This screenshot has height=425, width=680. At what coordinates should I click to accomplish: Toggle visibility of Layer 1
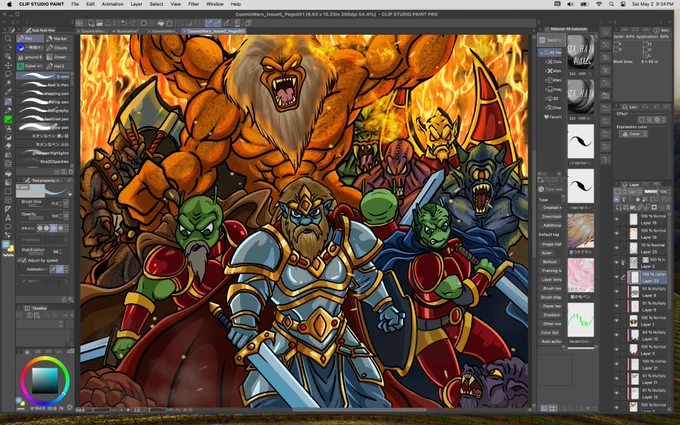tap(617, 320)
